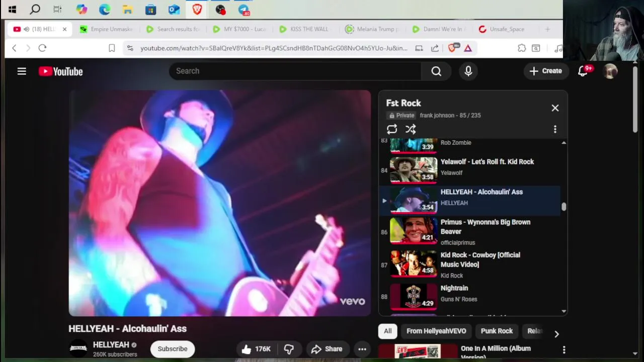Close the Fst Rock playlist panel
The height and width of the screenshot is (362, 644).
555,108
